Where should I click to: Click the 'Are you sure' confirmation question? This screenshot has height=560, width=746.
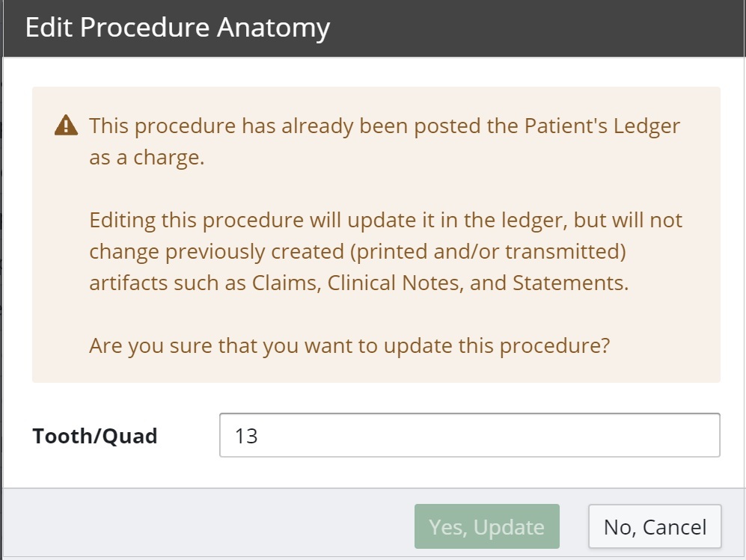[350, 346]
